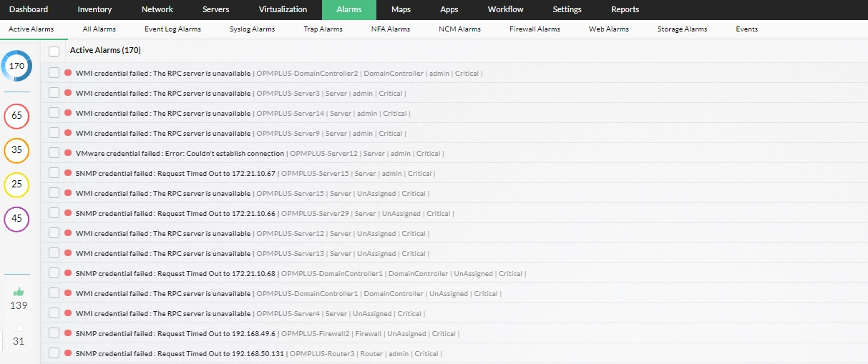
Task: Switch to Syslog Alarms tab
Action: click(253, 29)
